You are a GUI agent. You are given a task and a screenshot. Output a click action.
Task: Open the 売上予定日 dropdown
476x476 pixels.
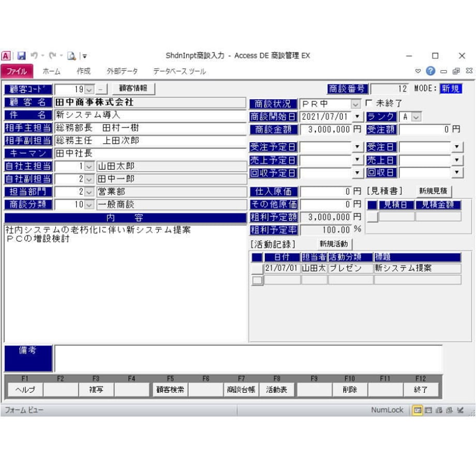pos(358,160)
